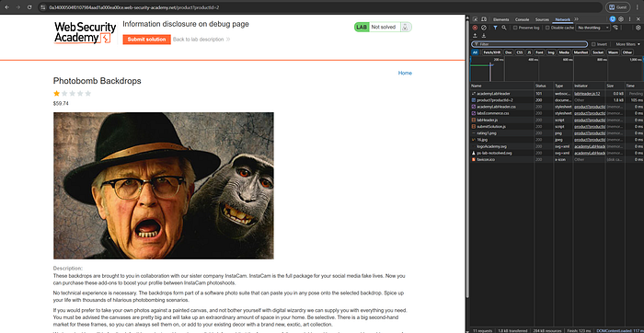Image resolution: width=644 pixels, height=333 pixels.
Task: Open Network panel settings gear
Action: tap(638, 28)
